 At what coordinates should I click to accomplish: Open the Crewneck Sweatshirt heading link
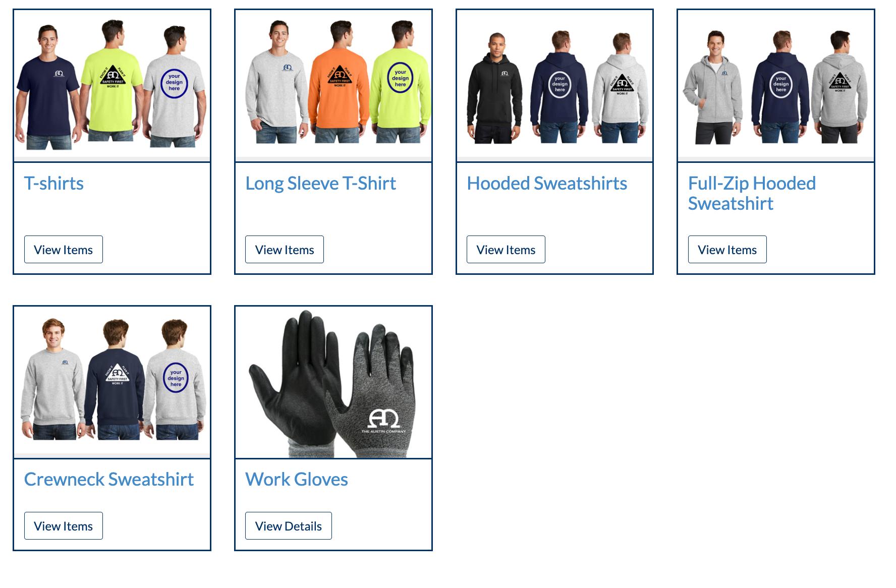109,479
